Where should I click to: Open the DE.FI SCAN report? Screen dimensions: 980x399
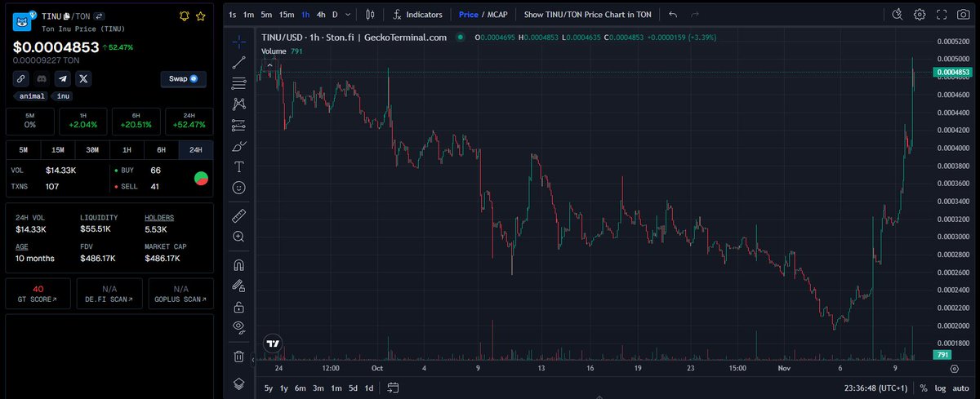[x=109, y=294]
